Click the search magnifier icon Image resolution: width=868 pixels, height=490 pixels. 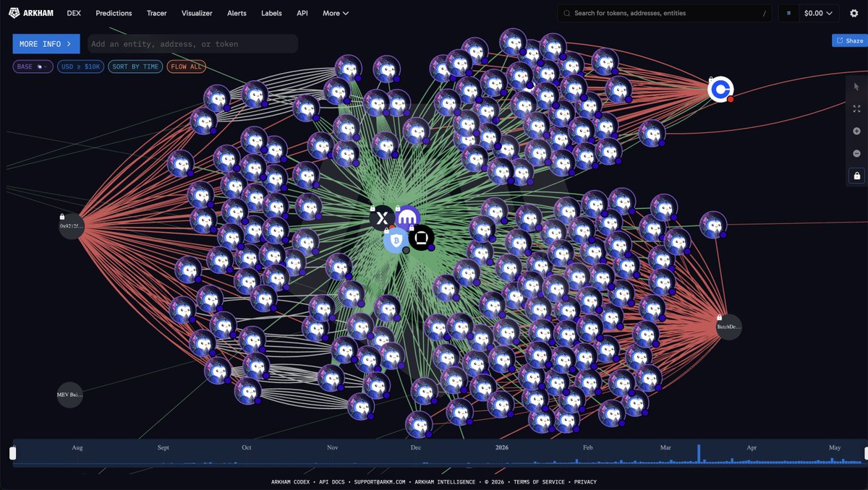coord(567,13)
